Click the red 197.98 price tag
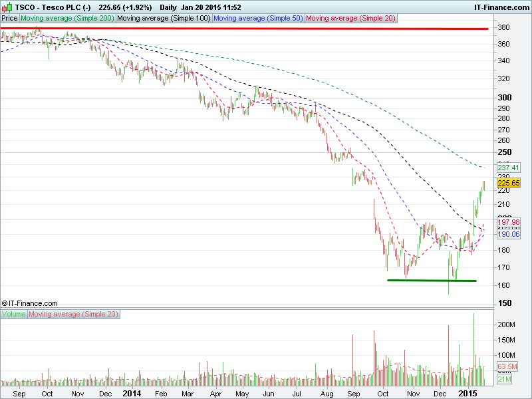Image resolution: width=532 pixels, height=399 pixels. point(508,222)
